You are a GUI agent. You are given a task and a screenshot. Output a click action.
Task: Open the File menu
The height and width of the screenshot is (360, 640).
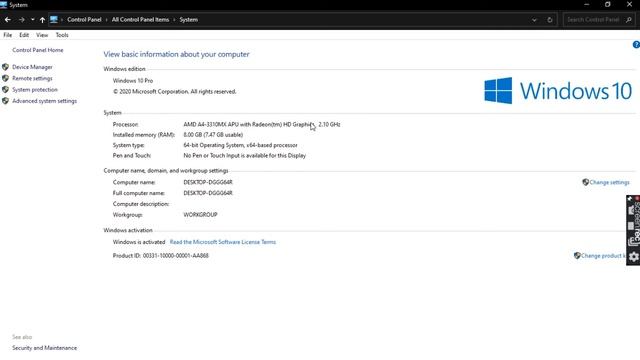pos(8,35)
